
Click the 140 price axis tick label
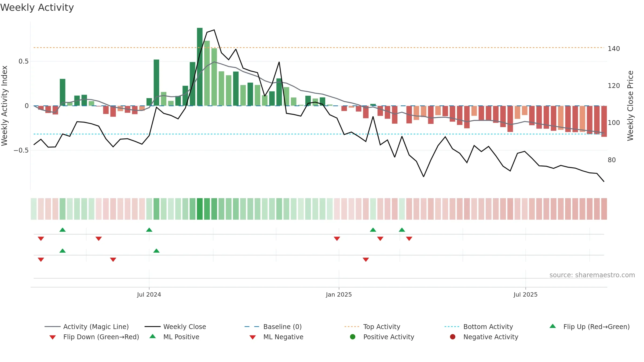tap(614, 49)
